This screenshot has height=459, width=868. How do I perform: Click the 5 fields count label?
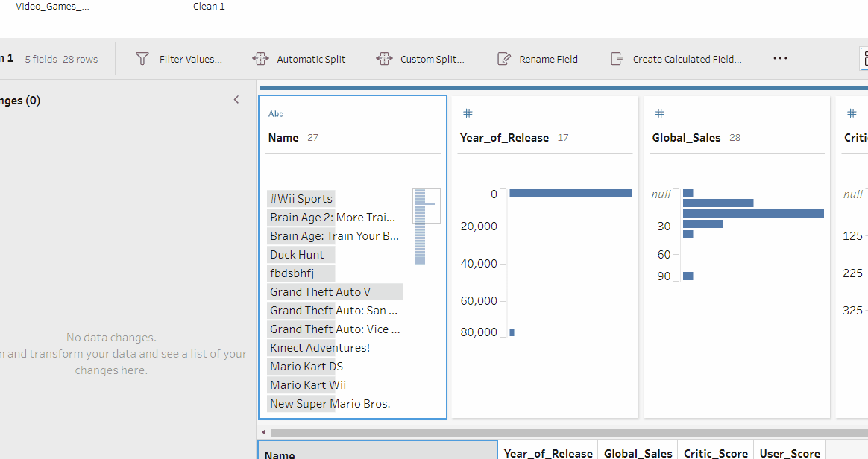(x=41, y=59)
